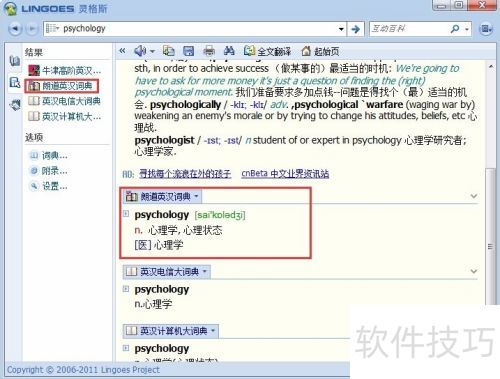
Task: Click the vertical scrollbar thumb of the definition pane
Action: (x=490, y=236)
